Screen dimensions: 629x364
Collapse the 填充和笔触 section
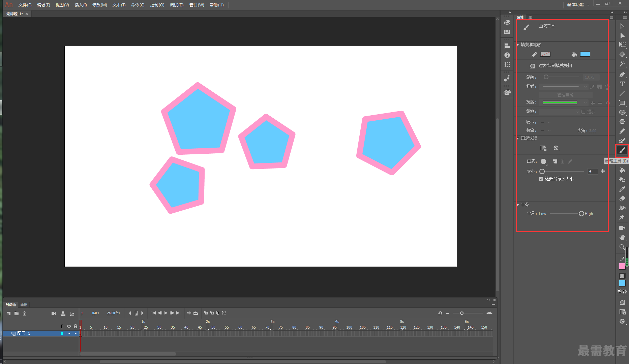(518, 45)
